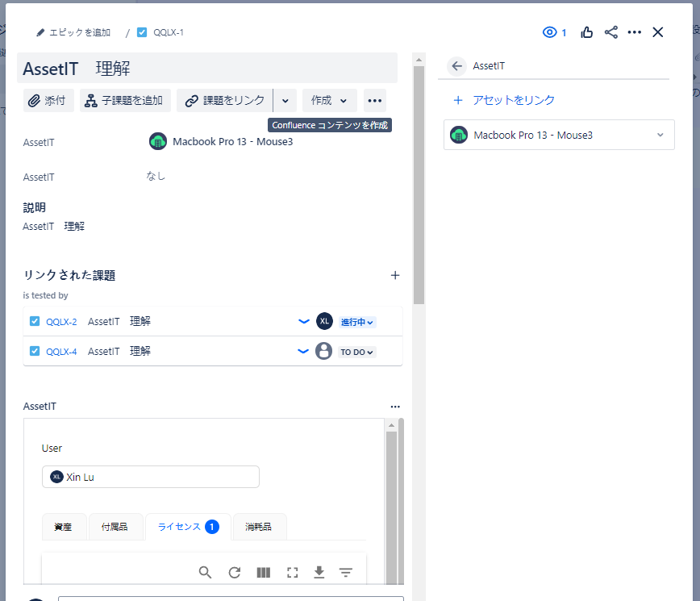Click the watch eye icon
Image resolution: width=700 pixels, height=601 pixels.
pos(551,32)
